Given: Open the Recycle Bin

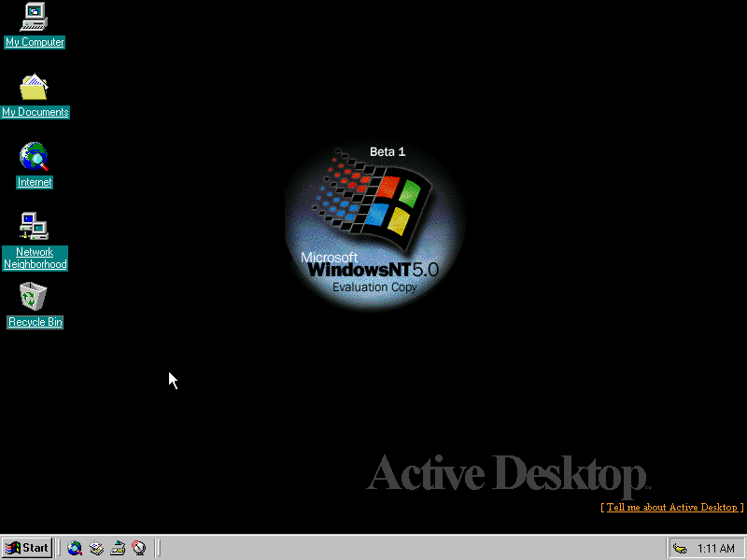Looking at the screenshot, I should 34,296.
